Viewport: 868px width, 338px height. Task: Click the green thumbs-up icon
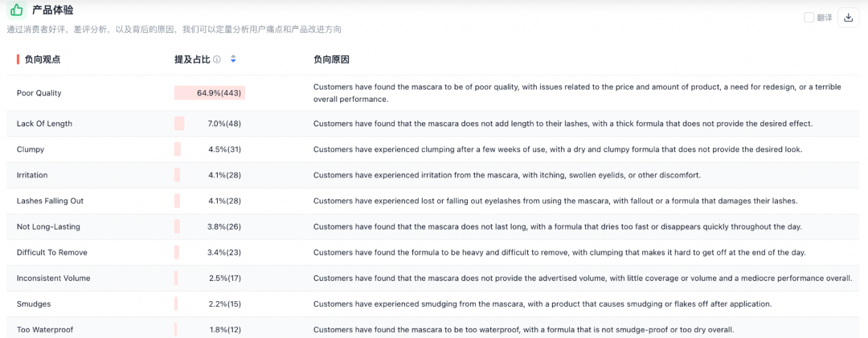click(x=16, y=10)
